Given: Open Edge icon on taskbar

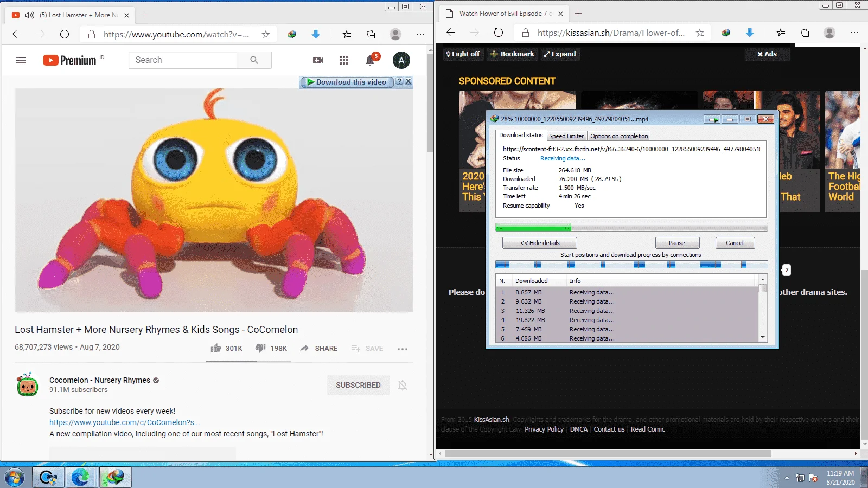Looking at the screenshot, I should coord(80,477).
